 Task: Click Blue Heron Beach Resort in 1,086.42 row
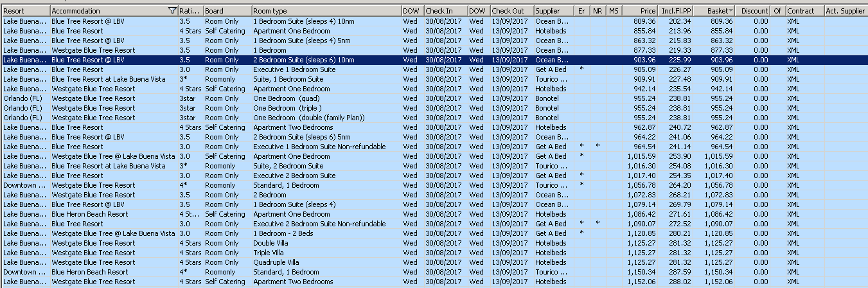point(114,214)
